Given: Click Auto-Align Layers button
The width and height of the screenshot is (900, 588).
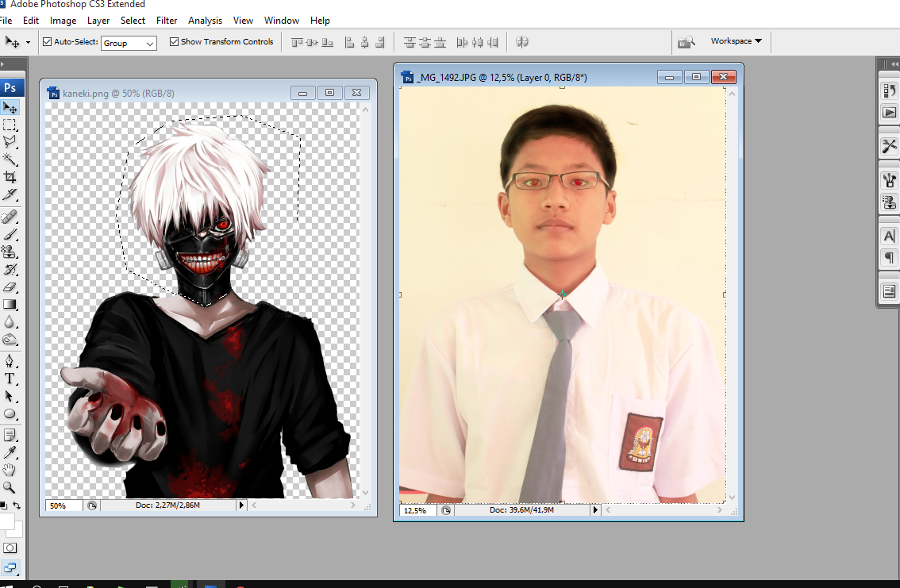Looking at the screenshot, I should pyautogui.click(x=521, y=42).
